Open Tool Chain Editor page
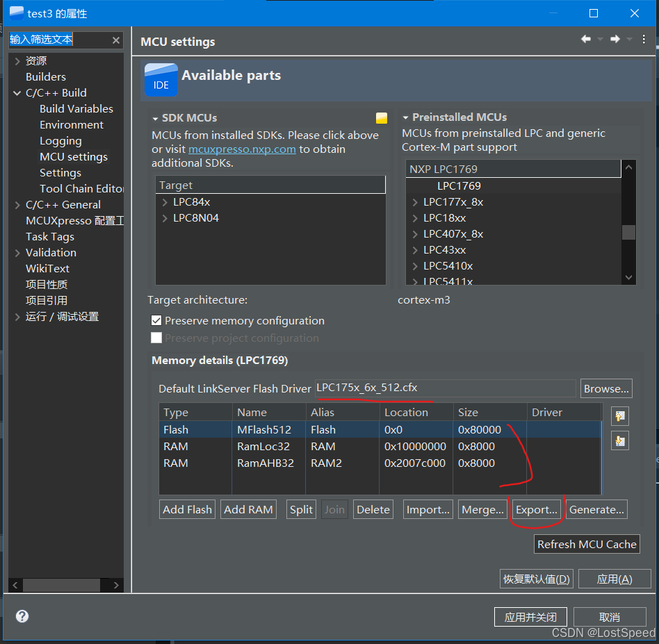This screenshot has height=644, width=659. 81,189
